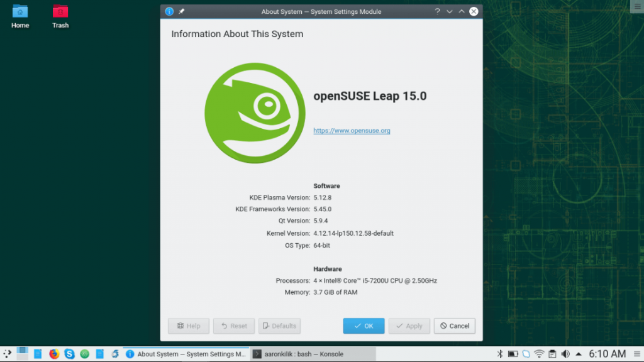Click the info icon on the title bar
Viewport: 644px width, 362px height.
pyautogui.click(x=169, y=11)
